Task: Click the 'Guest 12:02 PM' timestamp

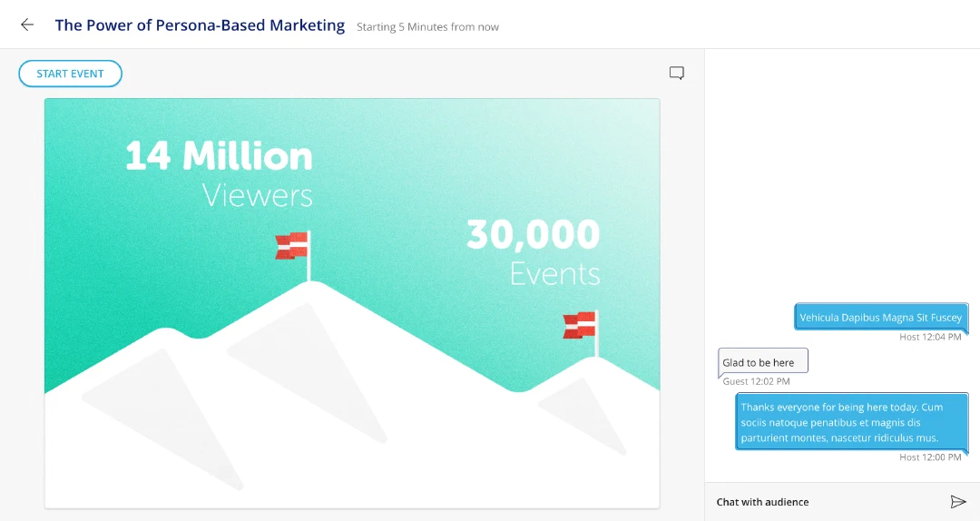Action: [x=756, y=381]
